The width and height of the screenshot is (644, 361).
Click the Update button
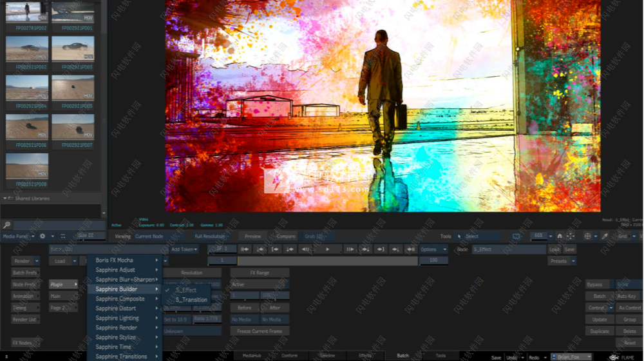coord(600,320)
